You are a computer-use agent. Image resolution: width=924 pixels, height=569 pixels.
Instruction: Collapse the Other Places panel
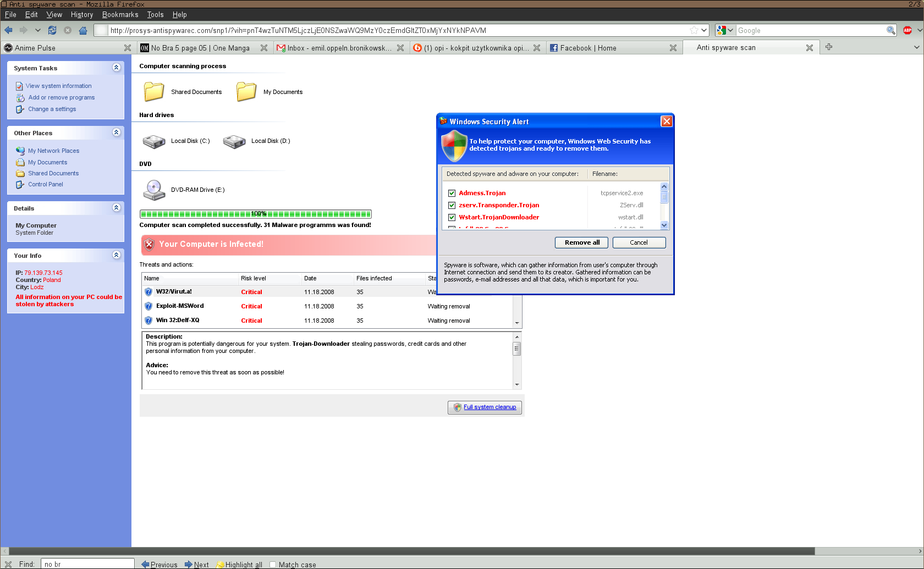tap(116, 132)
